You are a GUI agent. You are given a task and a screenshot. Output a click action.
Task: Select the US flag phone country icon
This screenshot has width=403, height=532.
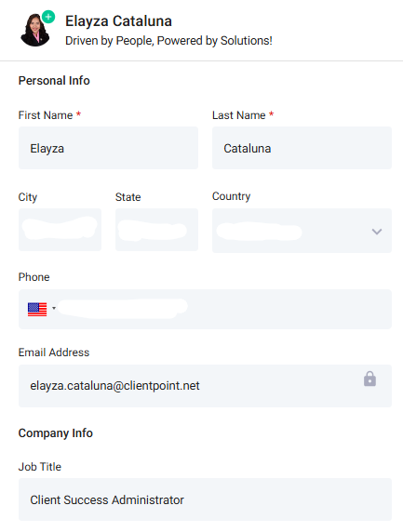click(x=37, y=309)
